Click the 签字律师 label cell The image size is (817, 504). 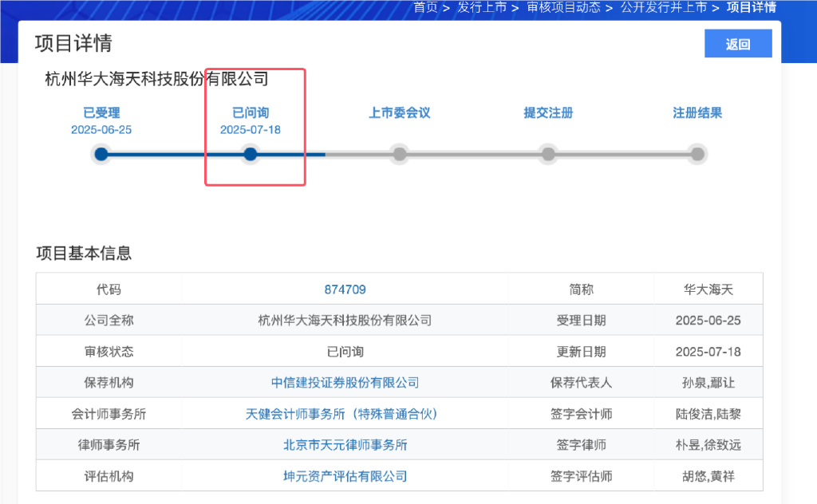point(582,445)
